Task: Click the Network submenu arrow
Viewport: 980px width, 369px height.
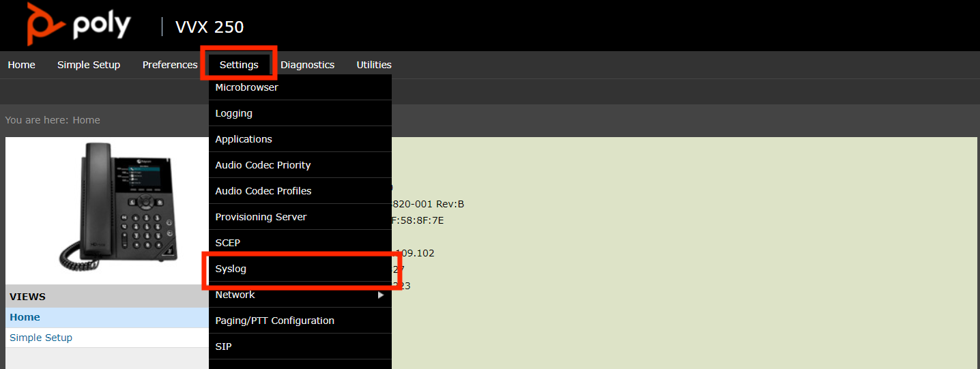Action: pyautogui.click(x=381, y=295)
